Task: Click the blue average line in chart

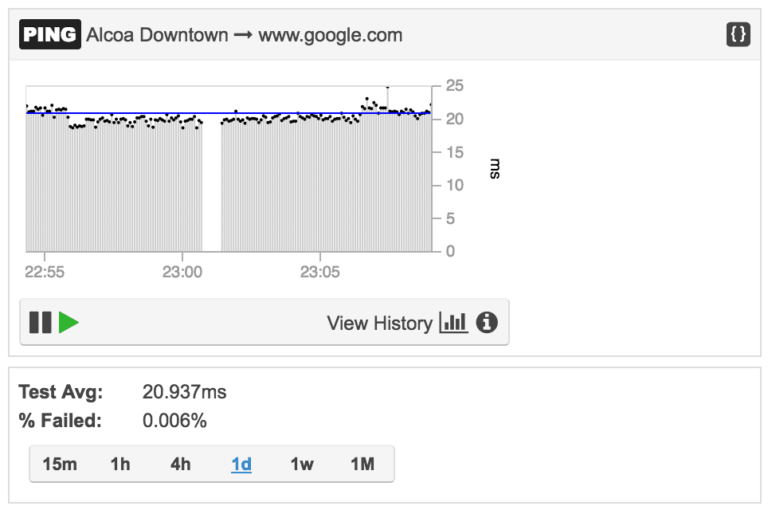Action: (x=300, y=113)
